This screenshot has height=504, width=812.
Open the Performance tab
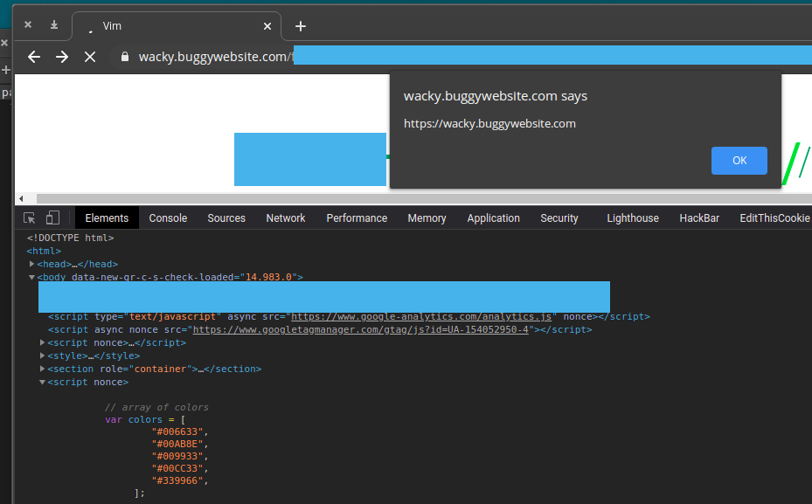357,217
